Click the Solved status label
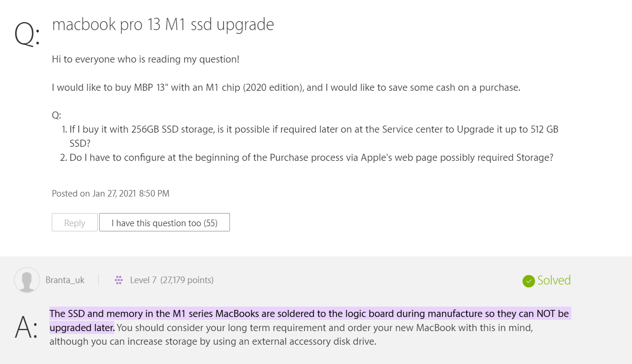This screenshot has height=364, width=632. point(554,280)
